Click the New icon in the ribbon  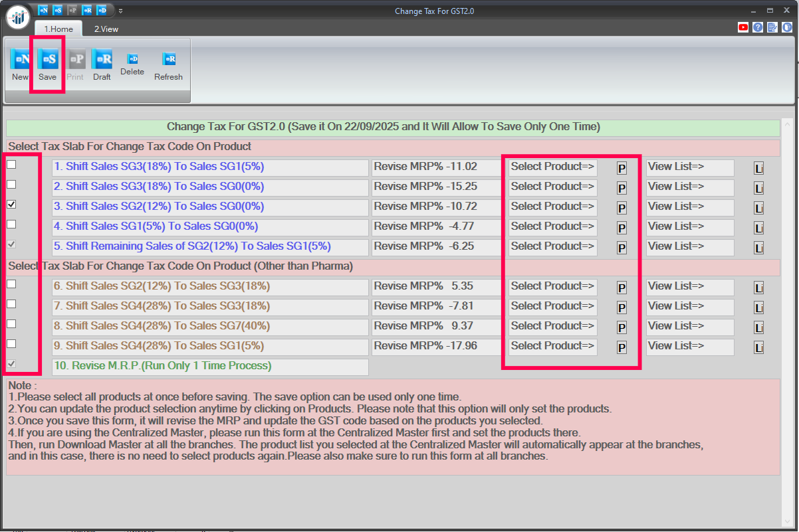(21, 60)
